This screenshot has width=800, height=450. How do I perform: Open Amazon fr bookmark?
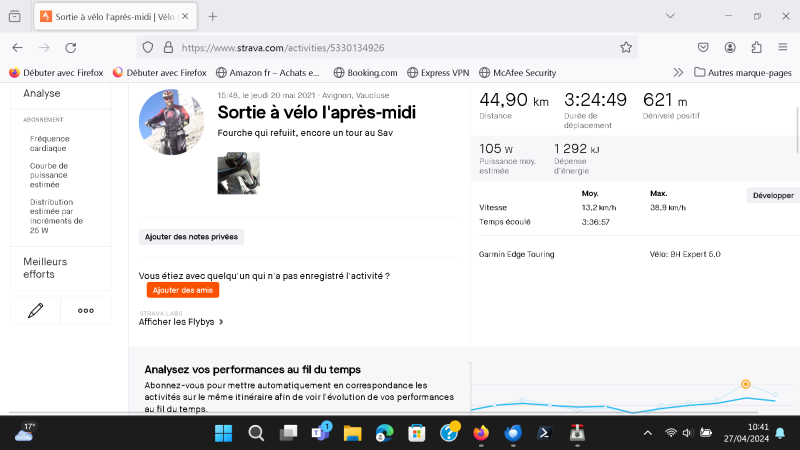coord(268,72)
